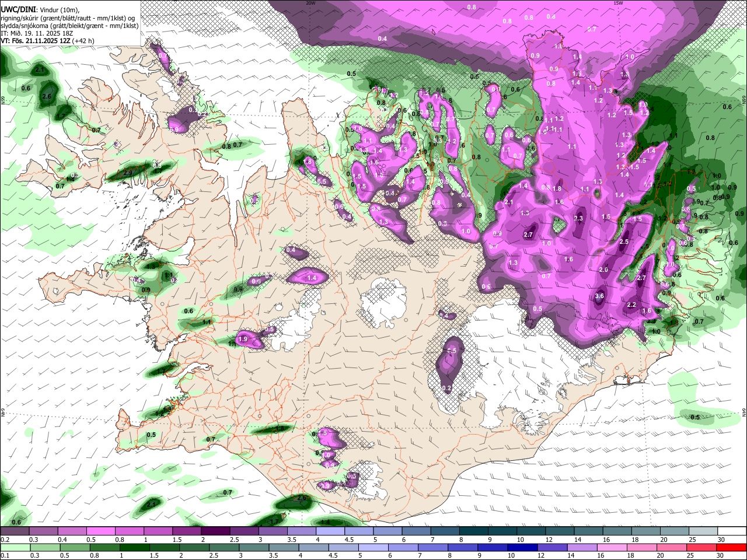Select the 4.5 lavender swatch in upper legend
This screenshot has width=747, height=560.
(358, 531)
